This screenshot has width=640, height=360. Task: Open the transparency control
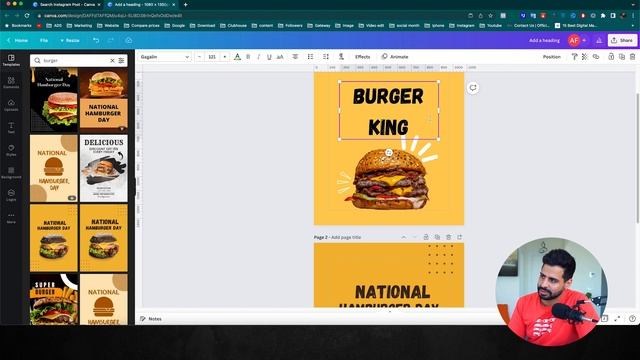coord(585,57)
